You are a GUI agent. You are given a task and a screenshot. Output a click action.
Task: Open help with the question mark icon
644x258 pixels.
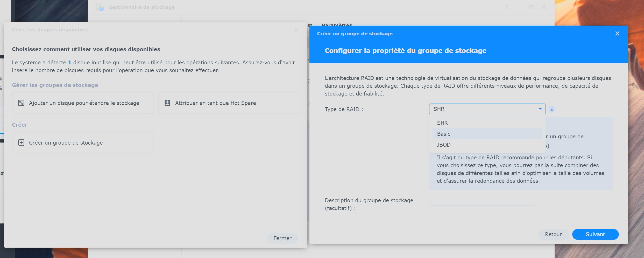(506, 7)
